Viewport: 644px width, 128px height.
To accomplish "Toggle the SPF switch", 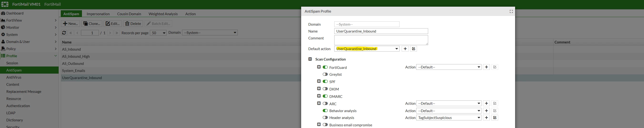I will [x=325, y=81].
